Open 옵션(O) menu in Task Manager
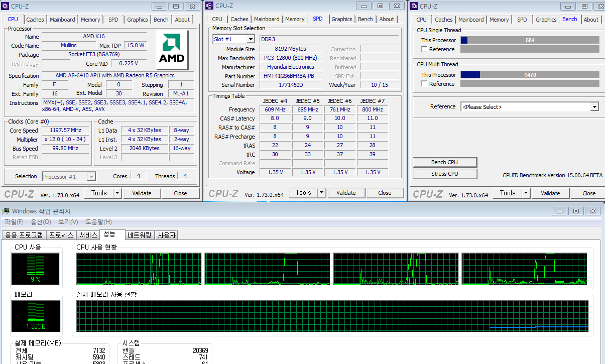 pyautogui.click(x=41, y=222)
